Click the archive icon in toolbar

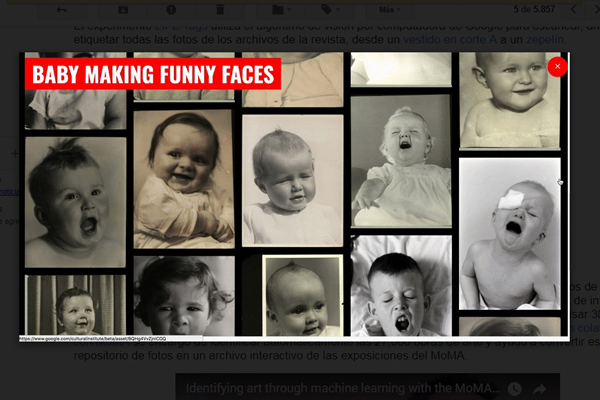click(123, 10)
